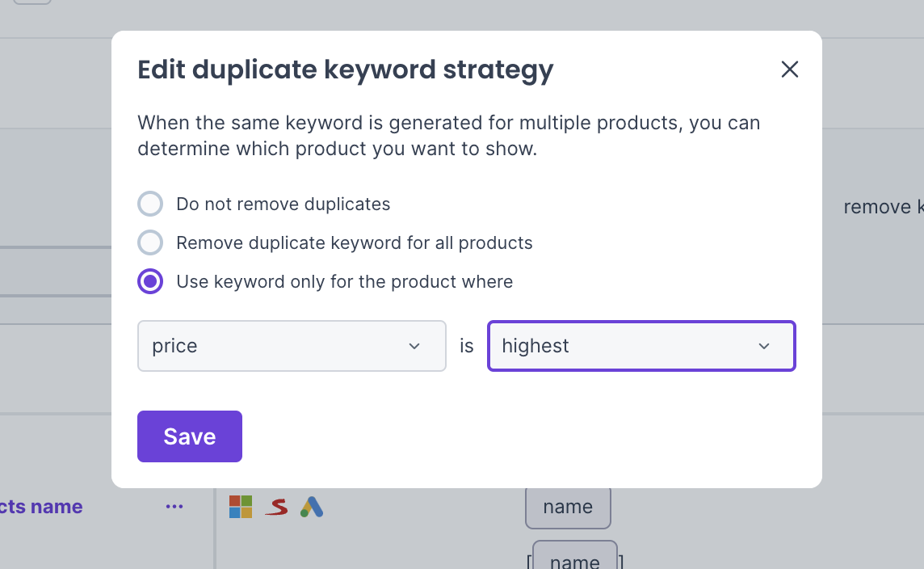
Task: Choose "Remove duplicate keyword for all products"
Action: pyautogui.click(x=150, y=242)
